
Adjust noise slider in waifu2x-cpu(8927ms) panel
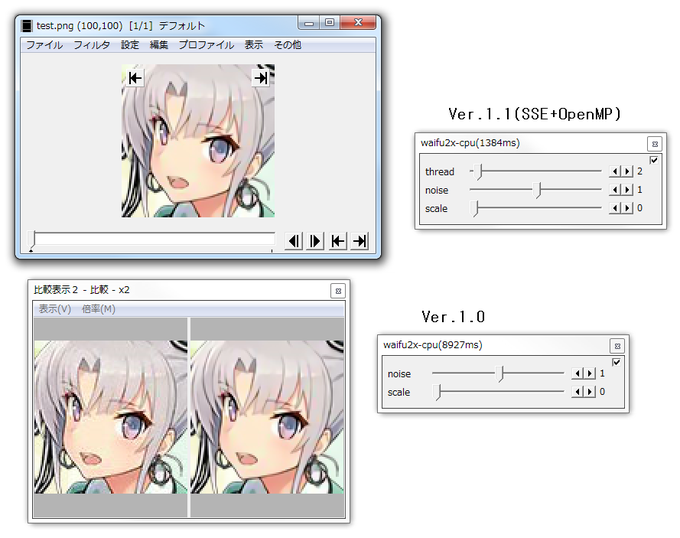(x=498, y=373)
